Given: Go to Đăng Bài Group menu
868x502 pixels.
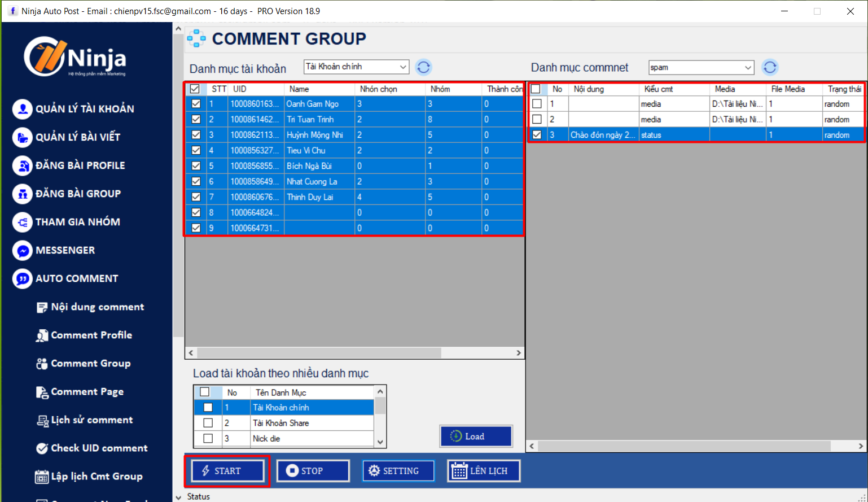Looking at the screenshot, I should 78,194.
